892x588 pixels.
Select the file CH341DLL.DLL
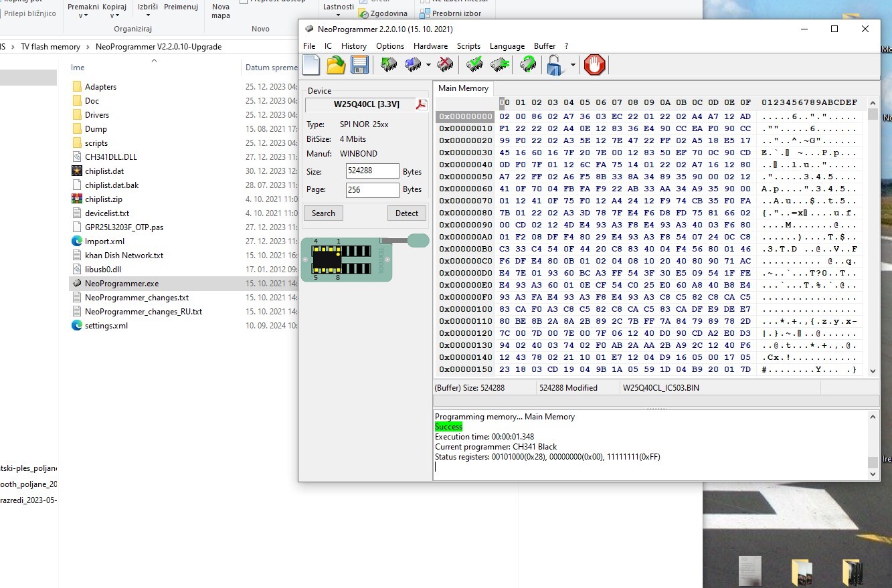pos(111,157)
